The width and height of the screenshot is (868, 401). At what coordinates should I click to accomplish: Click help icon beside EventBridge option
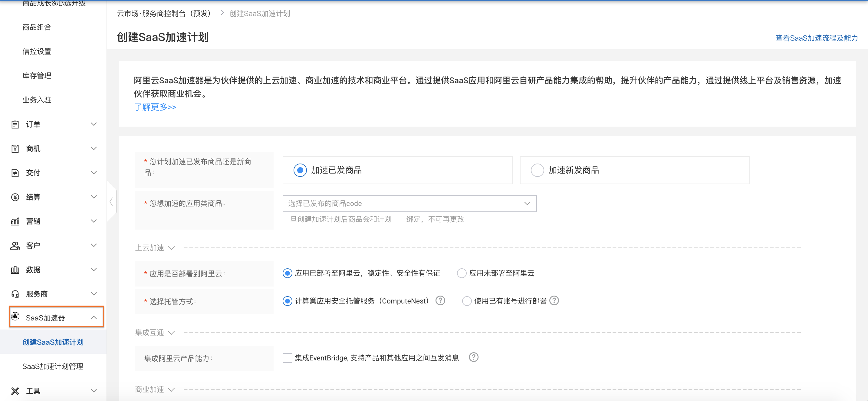point(473,357)
